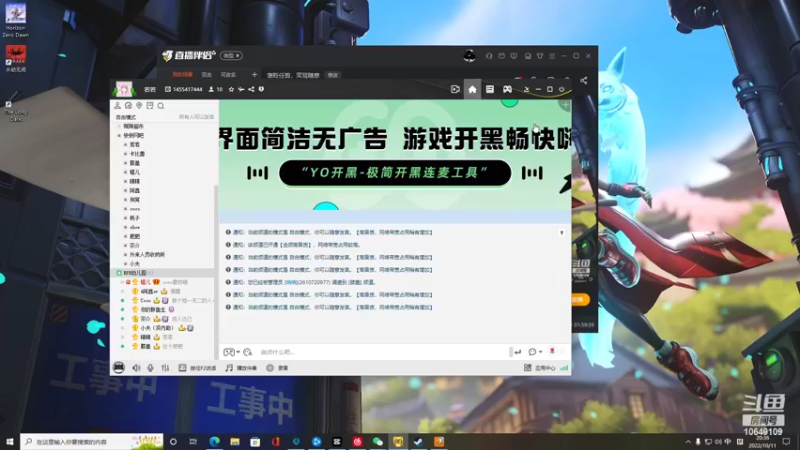This screenshot has height=450, width=800.
Task: Click the plus icon on banner corner
Action: click(565, 105)
